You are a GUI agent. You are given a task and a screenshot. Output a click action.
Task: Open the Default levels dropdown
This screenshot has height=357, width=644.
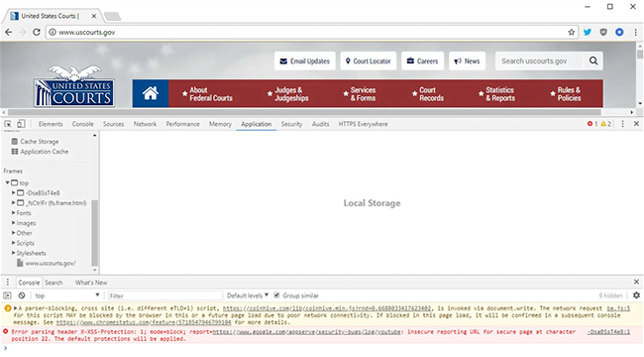pos(248,296)
